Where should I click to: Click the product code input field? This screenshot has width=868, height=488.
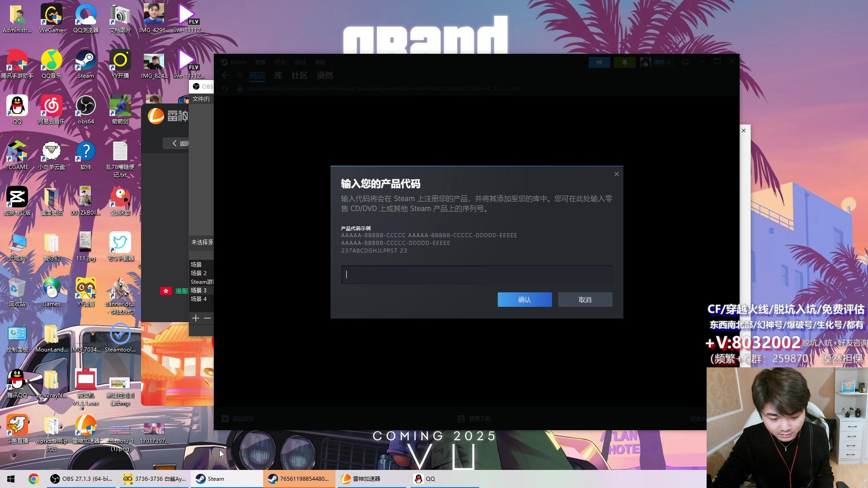[x=476, y=274]
